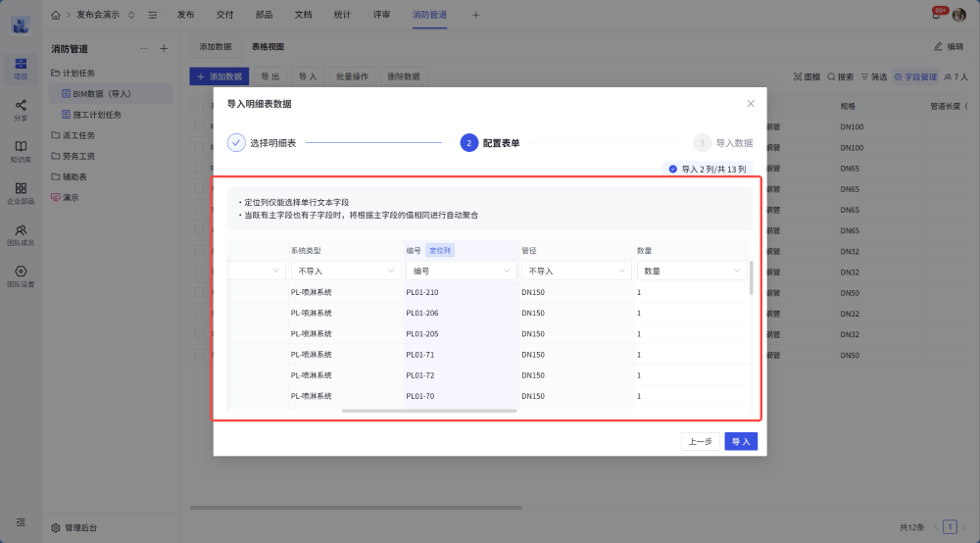Image resolution: width=980 pixels, height=543 pixels.
Task: Click the blue 导入 button in dialog
Action: [741, 441]
